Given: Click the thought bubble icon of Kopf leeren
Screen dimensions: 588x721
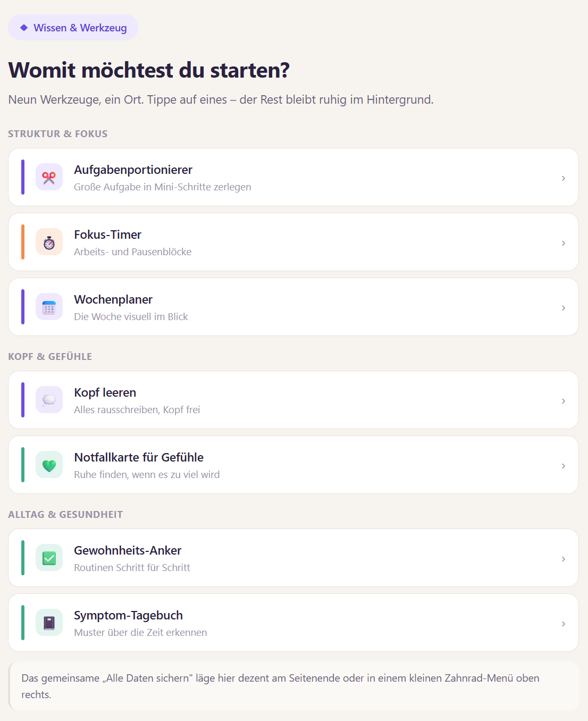Looking at the screenshot, I should point(49,400).
